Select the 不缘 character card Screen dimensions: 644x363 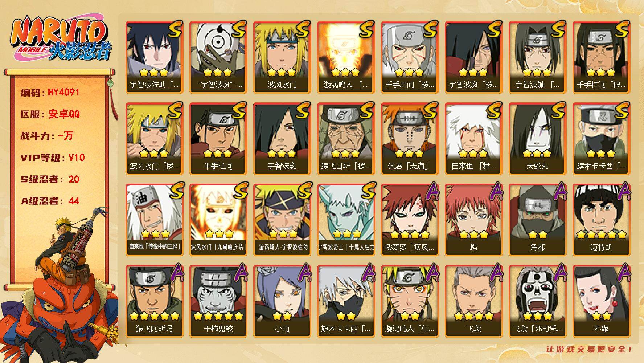601,301
